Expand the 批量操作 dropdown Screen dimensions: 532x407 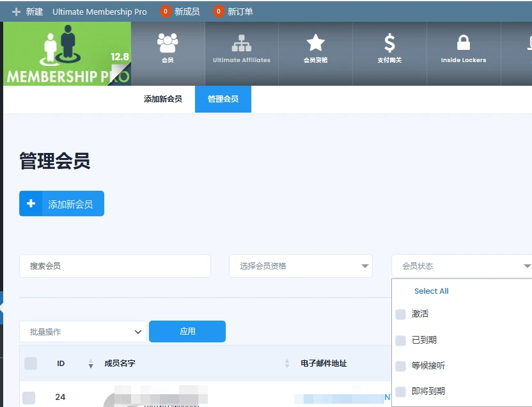(x=82, y=331)
